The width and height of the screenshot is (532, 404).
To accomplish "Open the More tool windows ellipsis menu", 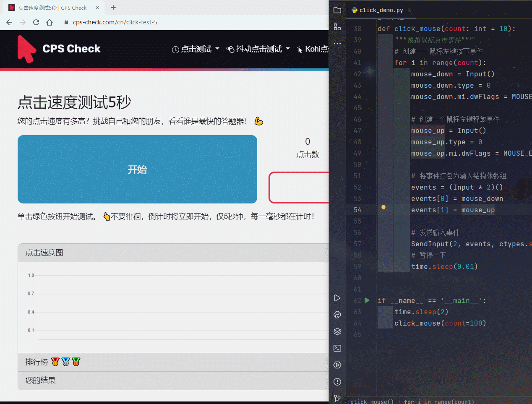I will tap(337, 43).
